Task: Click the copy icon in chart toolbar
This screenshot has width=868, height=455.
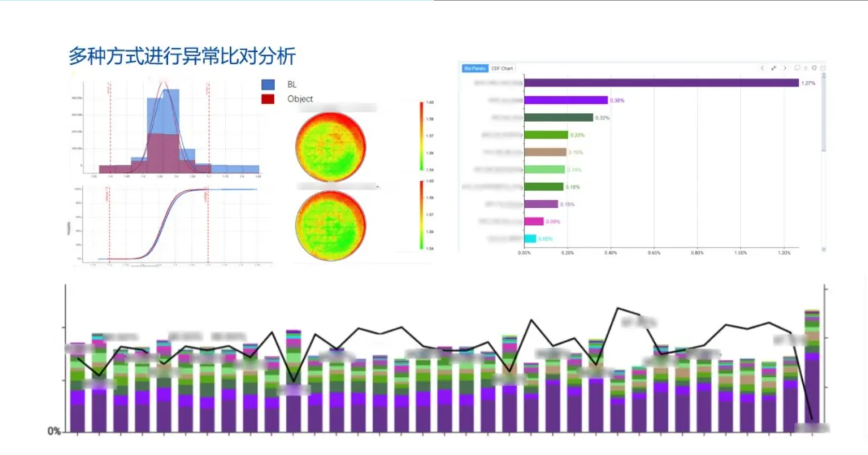Action: (x=797, y=68)
